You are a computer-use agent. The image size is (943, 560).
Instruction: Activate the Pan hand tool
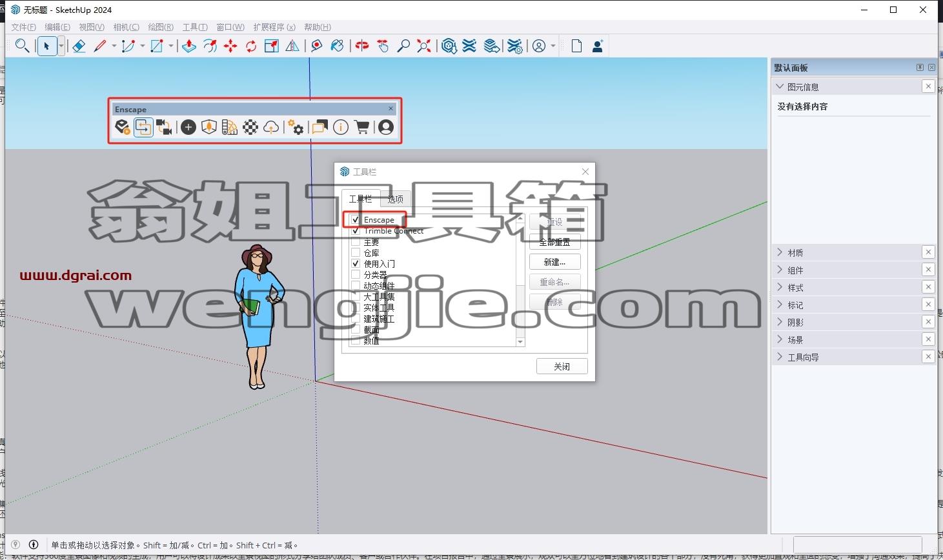tap(383, 46)
